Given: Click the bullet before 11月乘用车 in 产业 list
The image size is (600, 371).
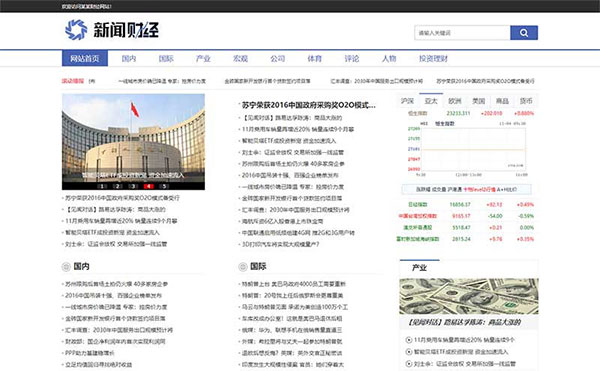Looking at the screenshot, I should coord(409,340).
